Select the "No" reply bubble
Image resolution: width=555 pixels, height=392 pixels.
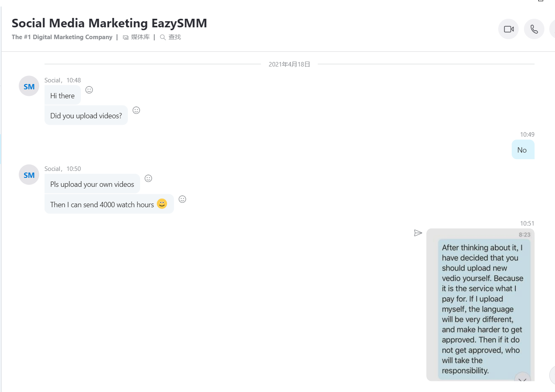(523, 150)
